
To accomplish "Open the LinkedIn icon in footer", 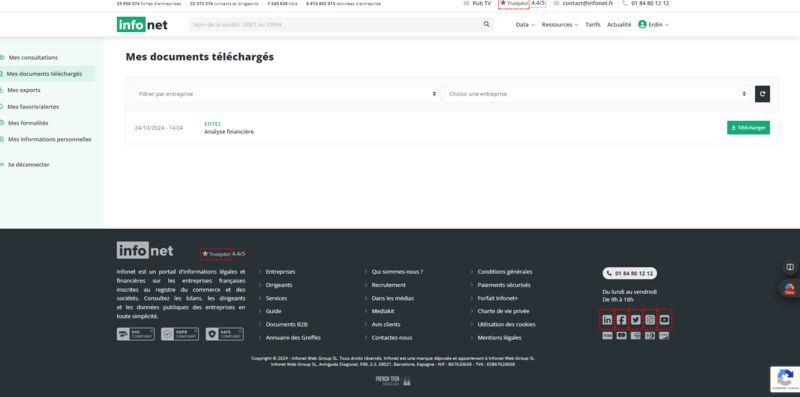I will pyautogui.click(x=607, y=320).
